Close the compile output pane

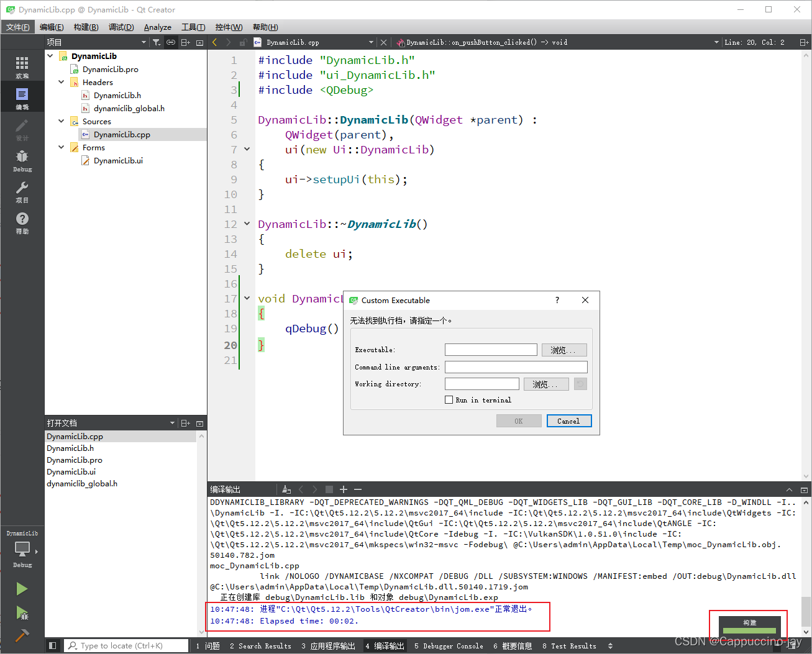point(804,489)
